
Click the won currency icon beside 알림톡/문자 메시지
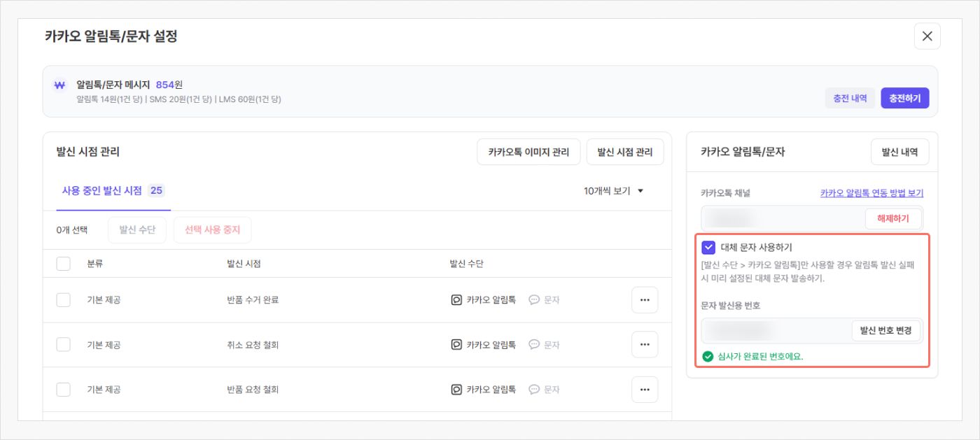coord(59,85)
